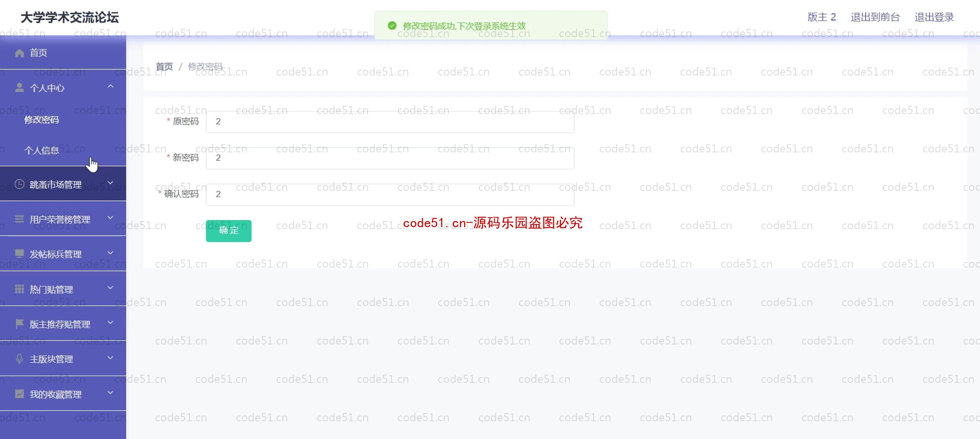Expand the 跳蚤市场管理 dropdown menu
Image resolution: width=980 pixels, height=439 pixels.
63,184
